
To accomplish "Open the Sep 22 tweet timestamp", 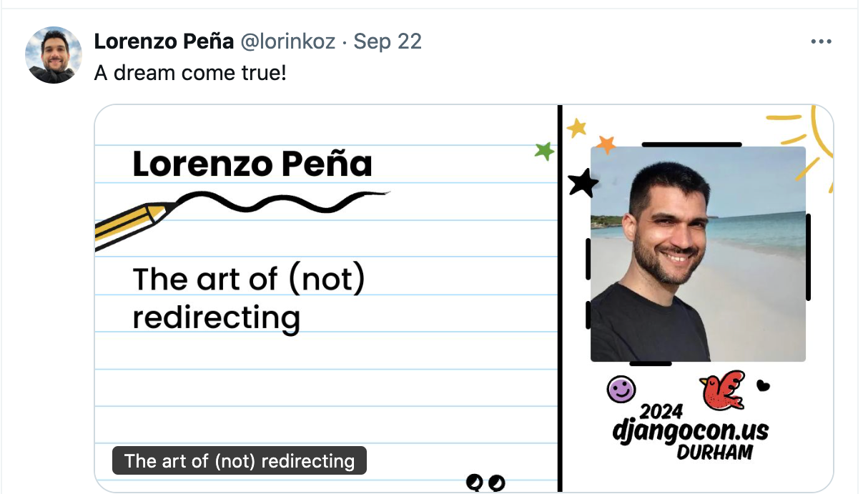I will (x=388, y=41).
